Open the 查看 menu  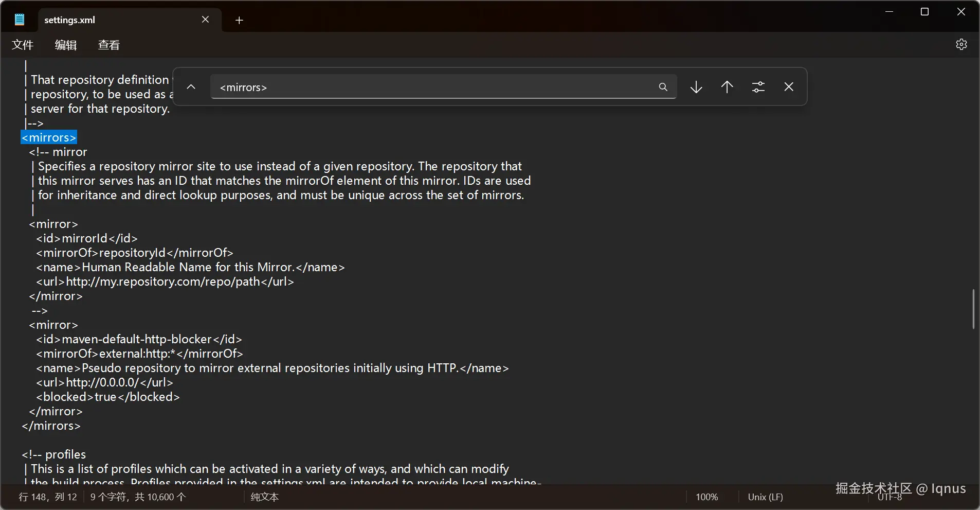[109, 45]
